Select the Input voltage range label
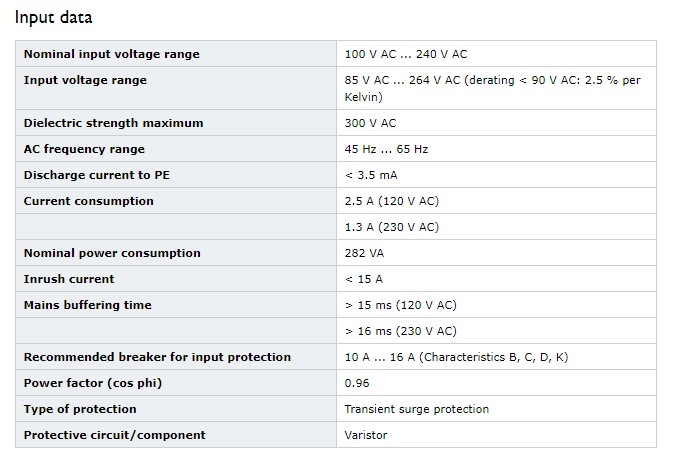Screen dimensions: 673x465 (85, 80)
